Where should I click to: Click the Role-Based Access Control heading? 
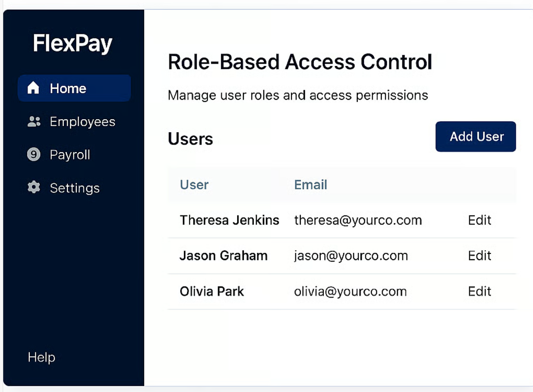(300, 62)
